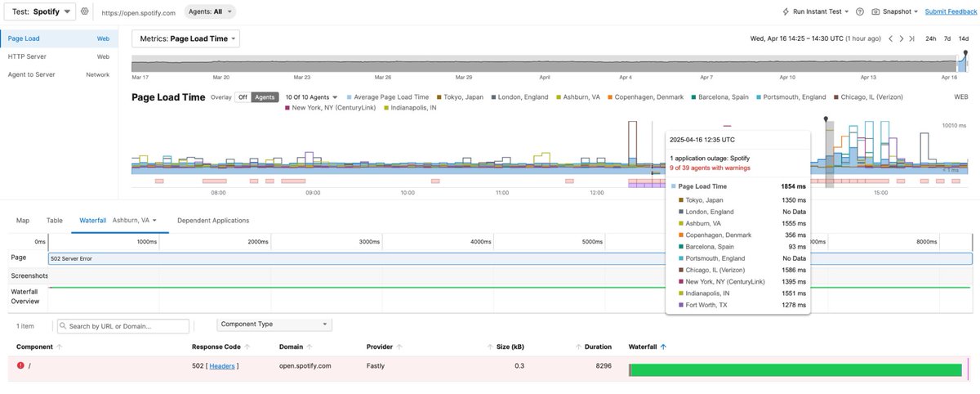The image size is (980, 394).
Task: Set time range to 14d
Action: click(x=964, y=38)
